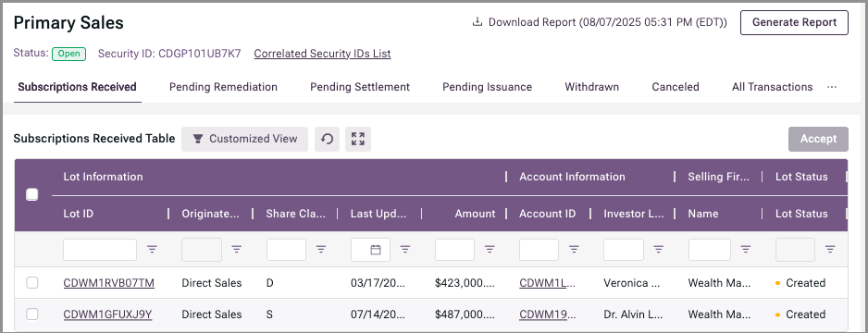Check the row for lot CDWM1RVB07TM
This screenshot has width=868, height=333.
tap(32, 283)
